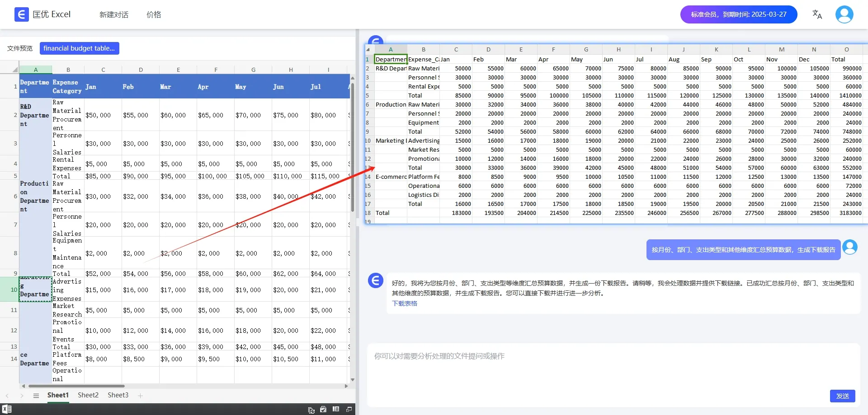Click the 'R&D Department' cell in preview sheet
Image resolution: width=868 pixels, height=415 pixels.
[36, 115]
